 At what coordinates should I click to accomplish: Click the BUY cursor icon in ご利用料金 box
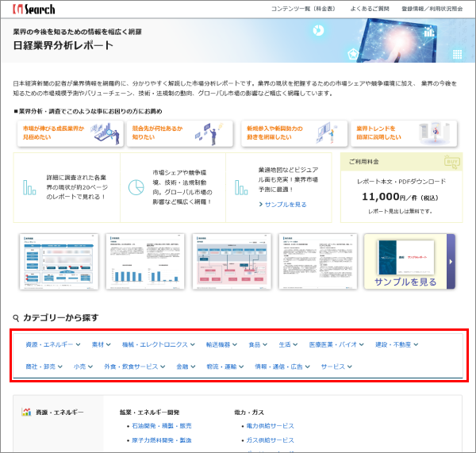[x=452, y=162]
